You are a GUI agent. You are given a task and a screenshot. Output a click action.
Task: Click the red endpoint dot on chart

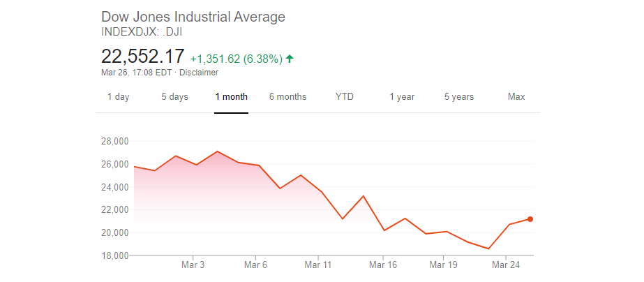530,219
